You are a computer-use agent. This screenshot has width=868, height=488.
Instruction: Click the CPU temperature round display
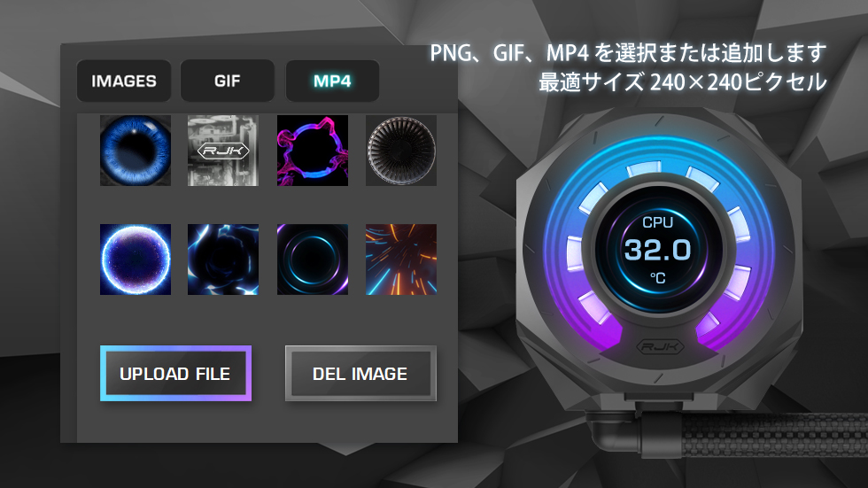(x=657, y=249)
